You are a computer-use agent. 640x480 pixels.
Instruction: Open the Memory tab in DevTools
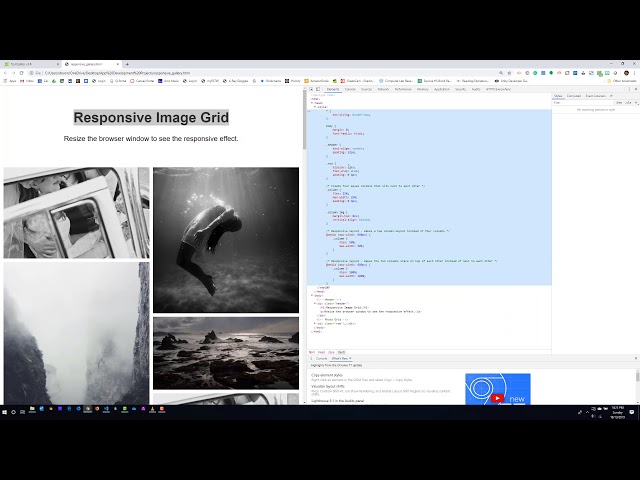point(423,89)
